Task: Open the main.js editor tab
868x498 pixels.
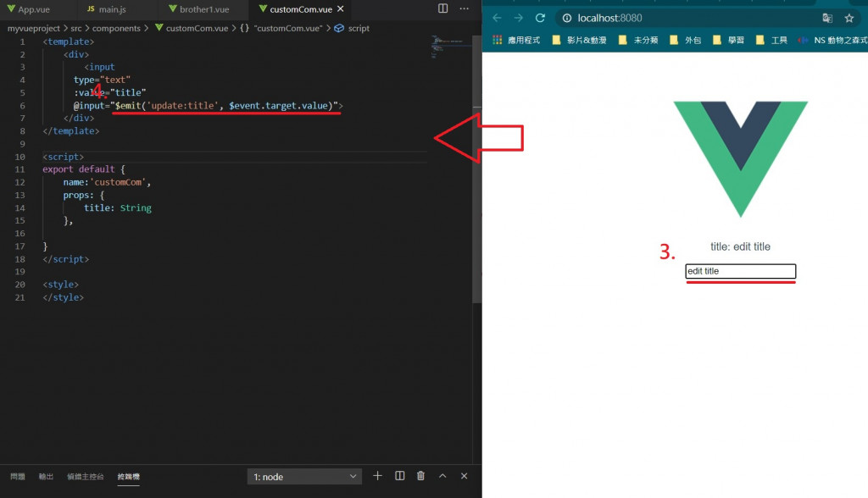Action: click(106, 8)
